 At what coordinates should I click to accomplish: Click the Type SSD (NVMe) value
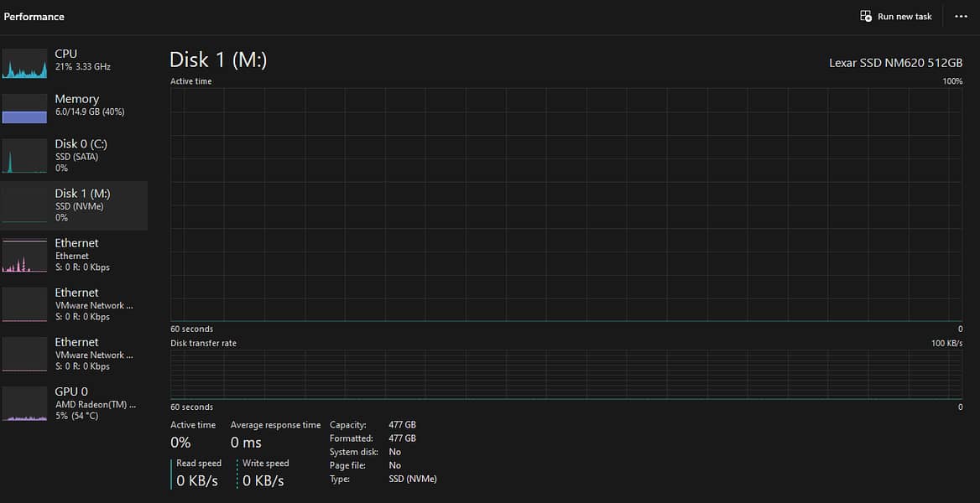(x=413, y=480)
